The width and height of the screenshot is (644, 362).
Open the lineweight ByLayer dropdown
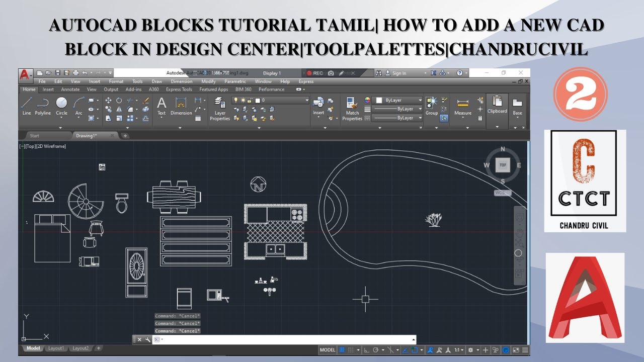click(x=397, y=109)
